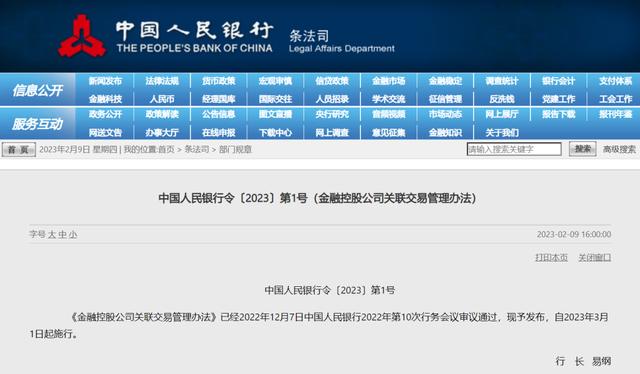Click the 关闭窗口 link

595,257
